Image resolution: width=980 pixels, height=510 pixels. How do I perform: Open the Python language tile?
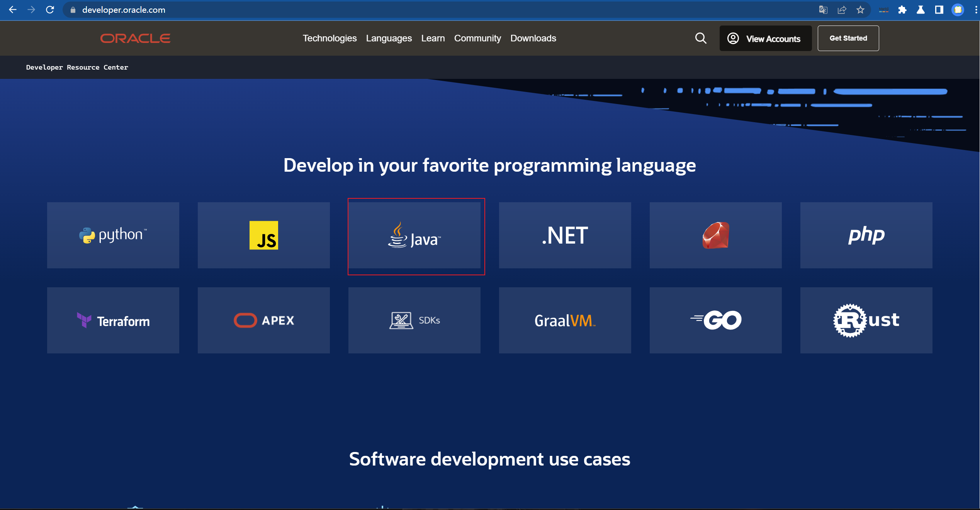(x=113, y=235)
